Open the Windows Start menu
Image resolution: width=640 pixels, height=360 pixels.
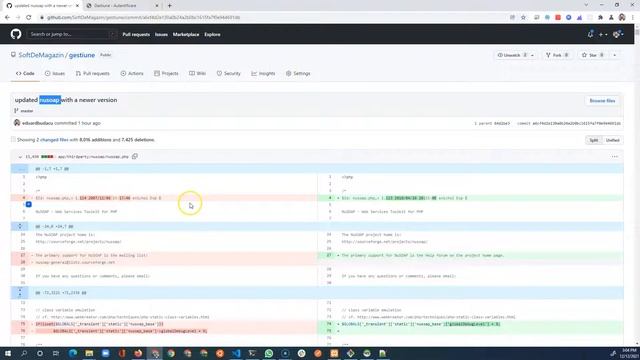pos(7,353)
